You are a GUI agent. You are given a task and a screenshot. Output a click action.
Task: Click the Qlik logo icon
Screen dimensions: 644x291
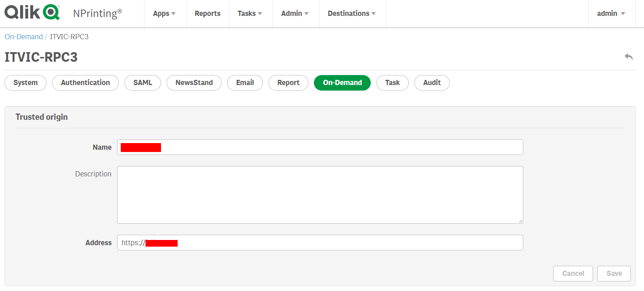tap(32, 12)
